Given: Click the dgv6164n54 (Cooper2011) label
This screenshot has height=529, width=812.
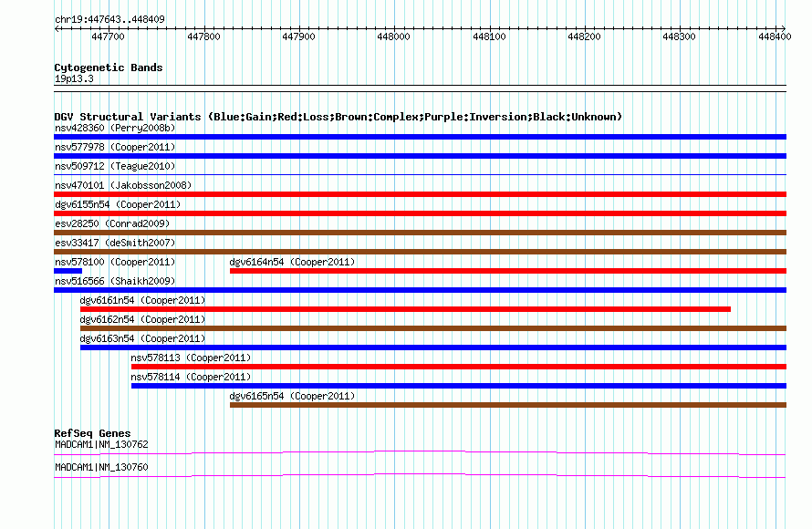Looking at the screenshot, I should click(x=292, y=262).
